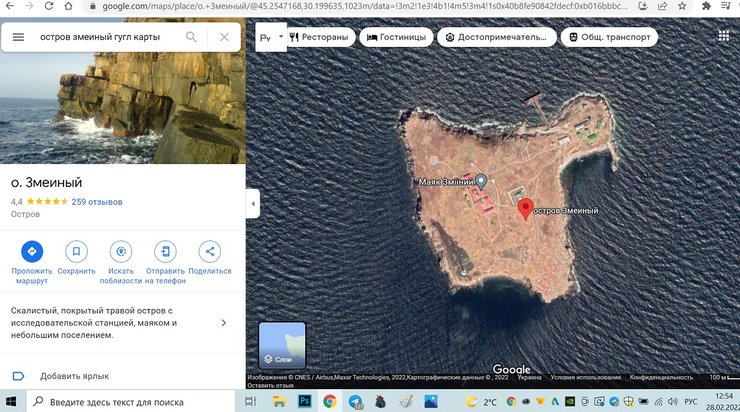The height and width of the screenshot is (412, 740).
Task: Click the Поделиться share icon
Action: (209, 251)
